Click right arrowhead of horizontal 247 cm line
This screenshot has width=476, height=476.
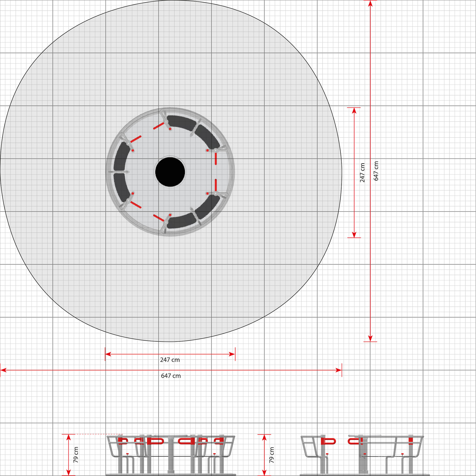click(x=232, y=354)
